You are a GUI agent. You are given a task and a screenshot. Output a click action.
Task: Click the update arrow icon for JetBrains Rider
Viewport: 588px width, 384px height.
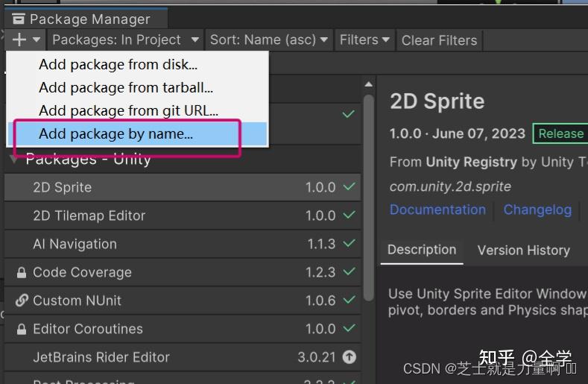(349, 357)
